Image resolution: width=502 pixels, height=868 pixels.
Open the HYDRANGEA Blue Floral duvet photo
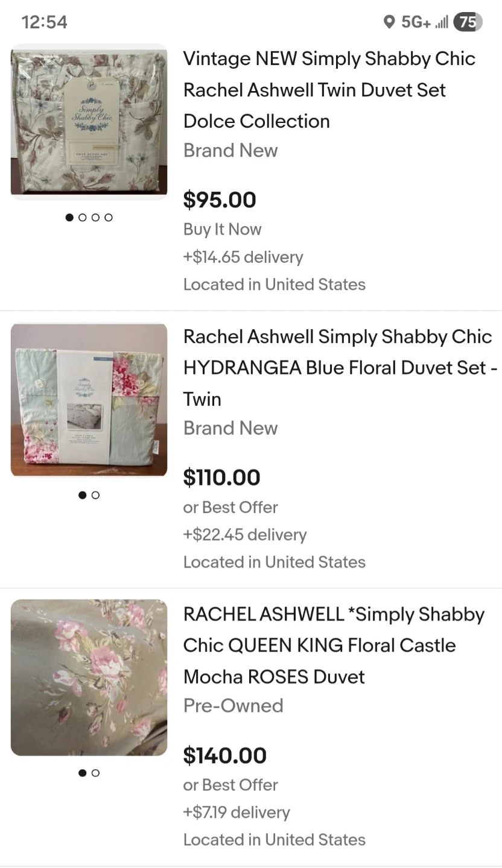(x=89, y=400)
